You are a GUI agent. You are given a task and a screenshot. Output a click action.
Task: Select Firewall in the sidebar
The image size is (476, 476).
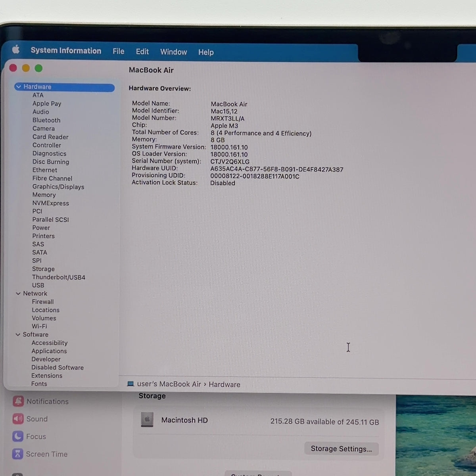[43, 302]
